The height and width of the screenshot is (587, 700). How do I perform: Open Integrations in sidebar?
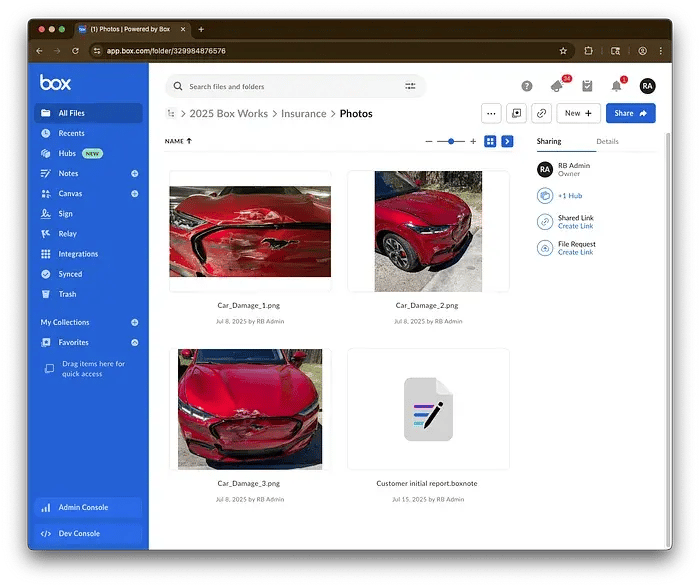point(78,254)
